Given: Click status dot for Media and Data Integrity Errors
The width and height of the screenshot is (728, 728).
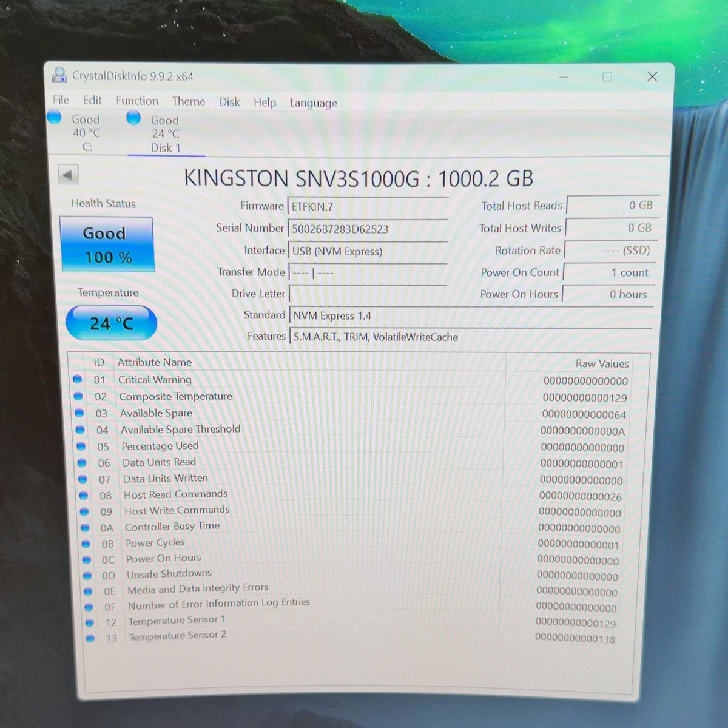Looking at the screenshot, I should coord(89,591).
